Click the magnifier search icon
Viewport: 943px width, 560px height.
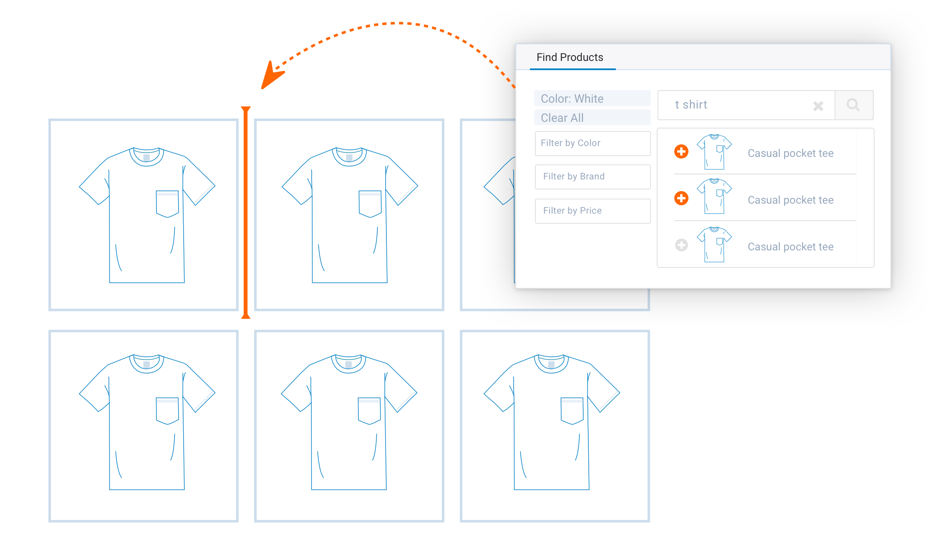pos(853,105)
